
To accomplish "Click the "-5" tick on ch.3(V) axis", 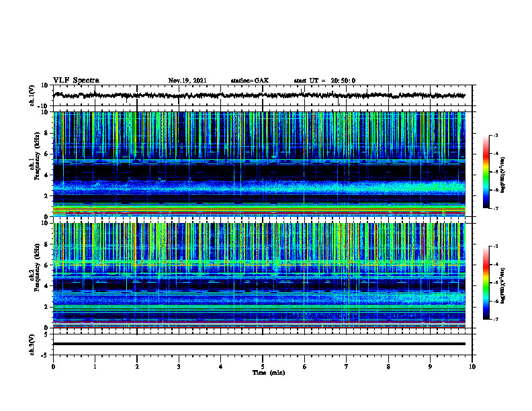I will pyautogui.click(x=45, y=355).
